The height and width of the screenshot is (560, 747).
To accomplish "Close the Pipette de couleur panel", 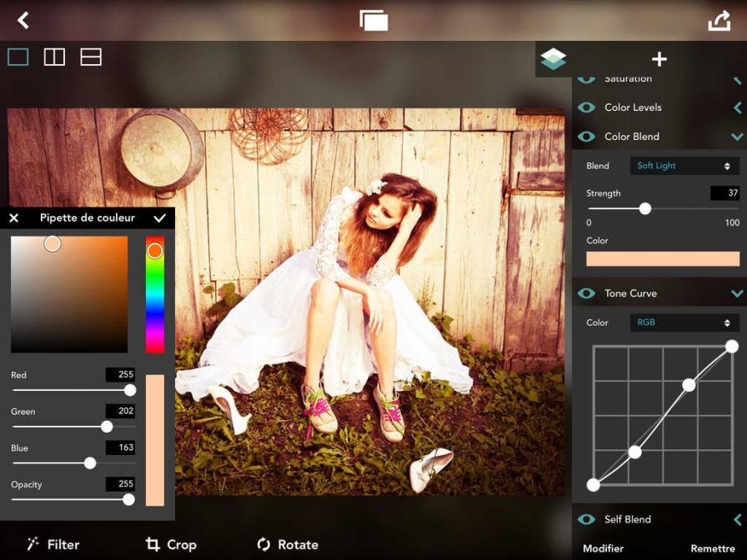I will 14,218.
